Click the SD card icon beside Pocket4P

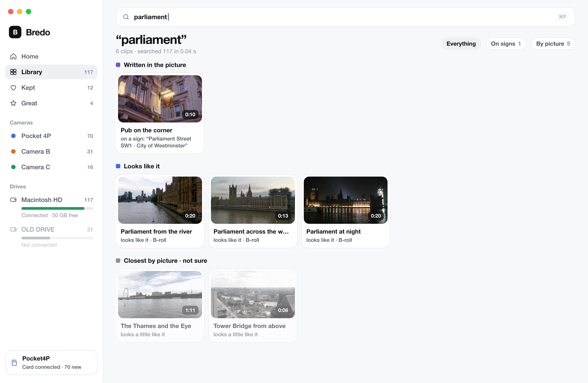coord(14,363)
